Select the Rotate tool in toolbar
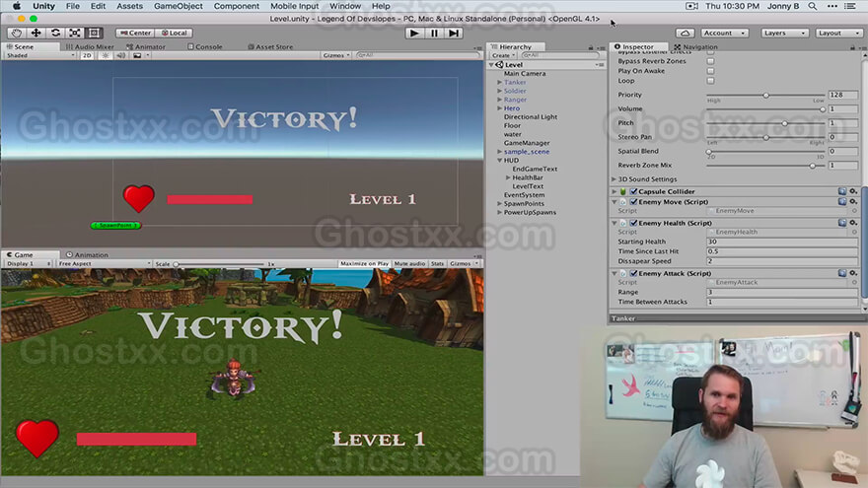 point(55,34)
